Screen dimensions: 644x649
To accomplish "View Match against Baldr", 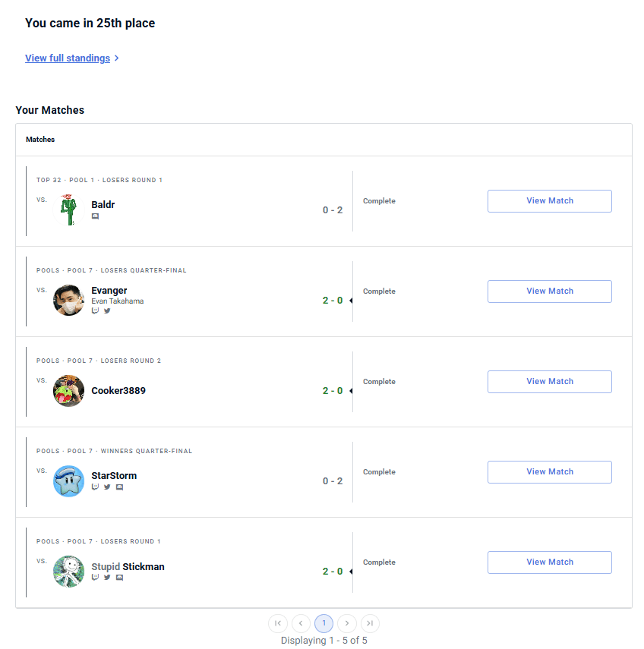I will click(x=549, y=201).
